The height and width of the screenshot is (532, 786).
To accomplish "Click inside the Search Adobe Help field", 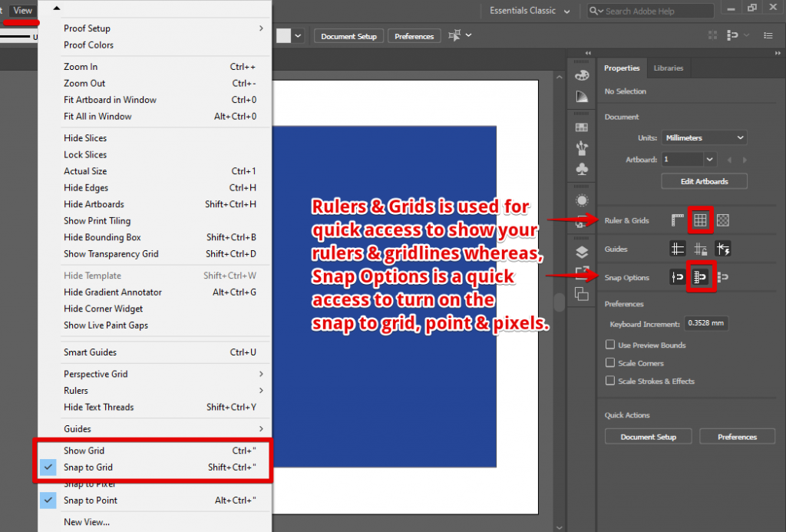I will pos(649,10).
